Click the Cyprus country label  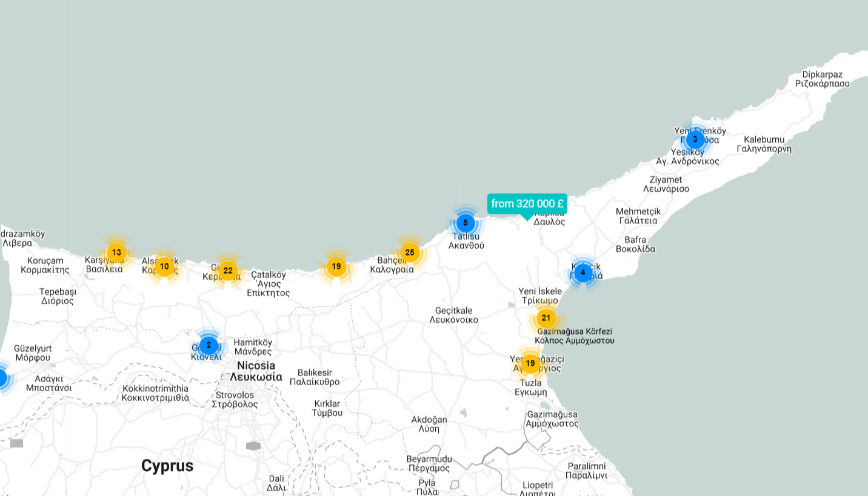click(167, 466)
